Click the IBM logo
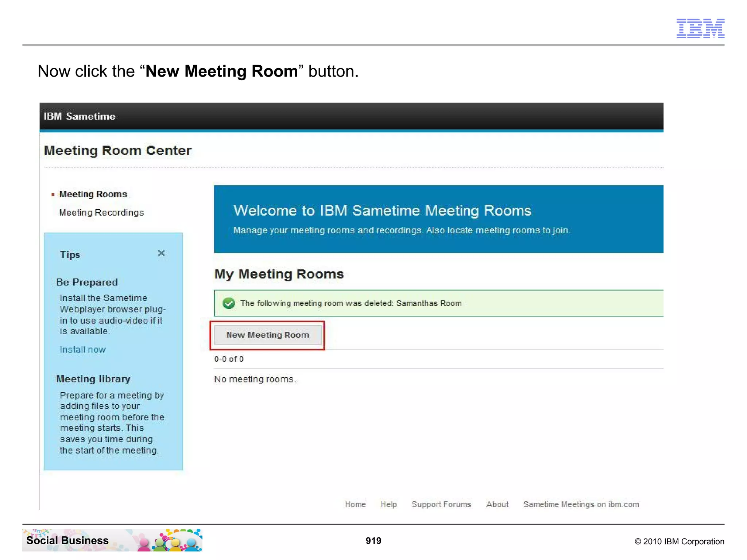747x560 pixels. pos(700,28)
